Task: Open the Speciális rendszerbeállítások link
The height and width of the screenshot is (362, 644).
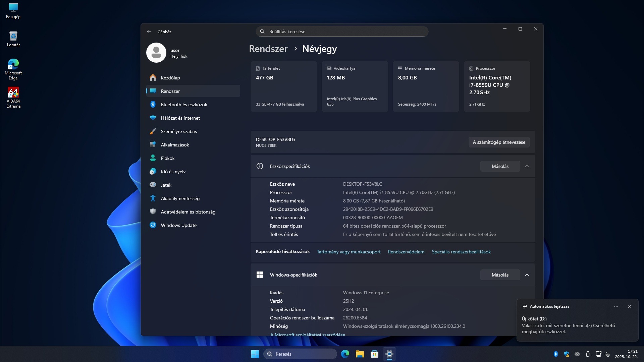Action: click(x=461, y=252)
